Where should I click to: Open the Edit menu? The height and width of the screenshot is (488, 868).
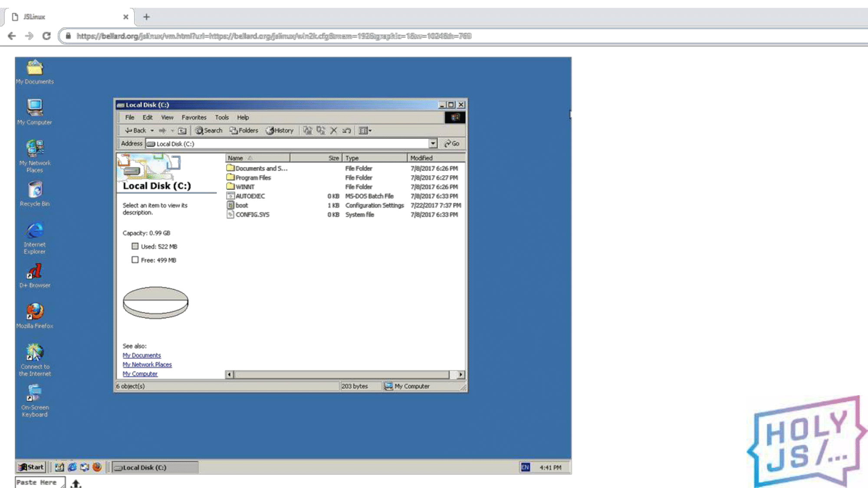click(148, 118)
